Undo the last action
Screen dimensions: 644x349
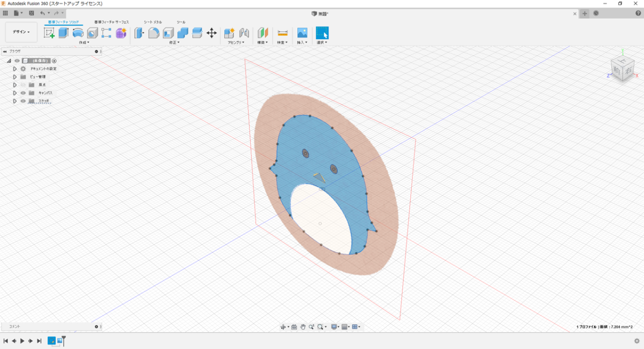click(x=42, y=13)
